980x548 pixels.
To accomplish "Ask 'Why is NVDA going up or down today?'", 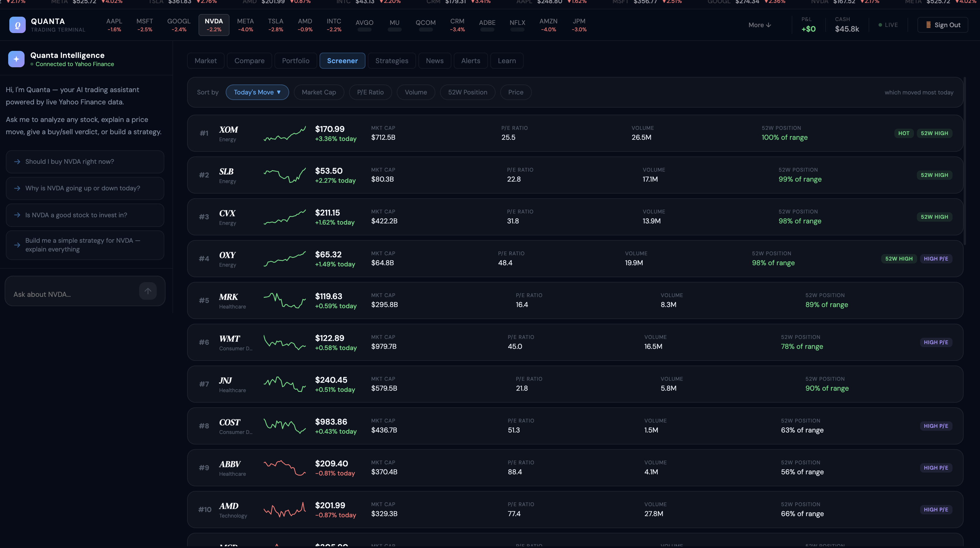I will coord(85,188).
